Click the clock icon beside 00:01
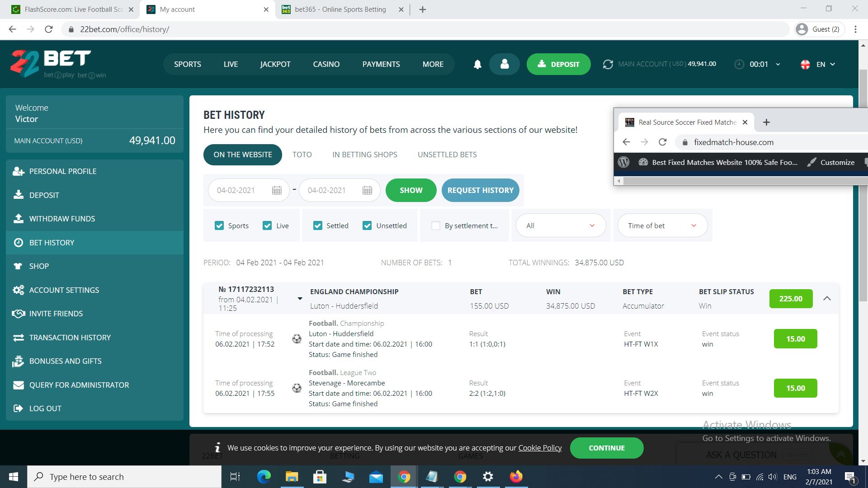 click(x=739, y=64)
